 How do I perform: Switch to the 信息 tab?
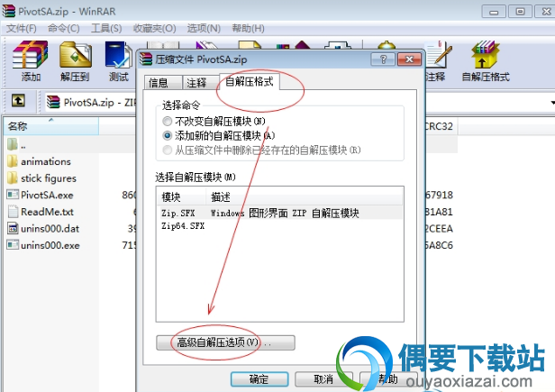163,83
